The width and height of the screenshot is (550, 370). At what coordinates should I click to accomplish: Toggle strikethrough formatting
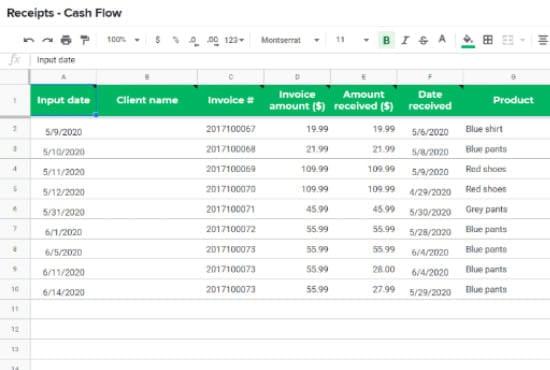(423, 40)
